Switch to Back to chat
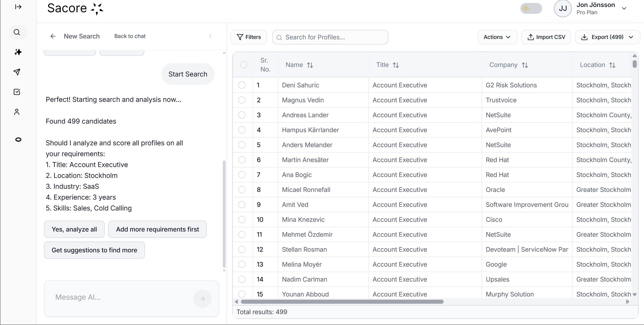 coord(130,36)
